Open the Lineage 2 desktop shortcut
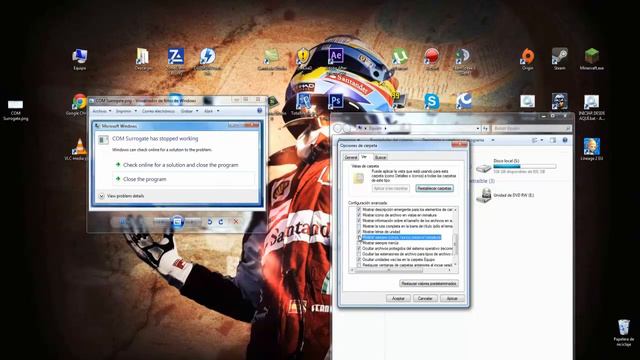This screenshot has width=640, height=360. click(x=591, y=149)
